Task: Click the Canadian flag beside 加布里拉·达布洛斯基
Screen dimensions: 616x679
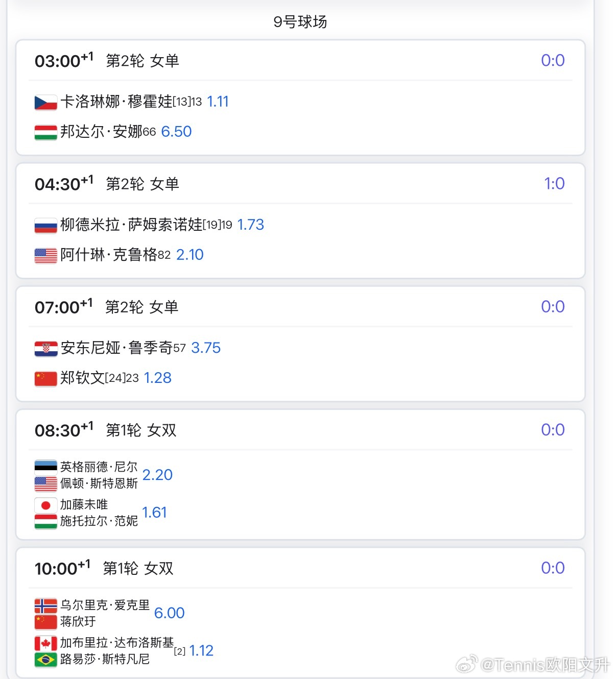Action: tap(45, 643)
